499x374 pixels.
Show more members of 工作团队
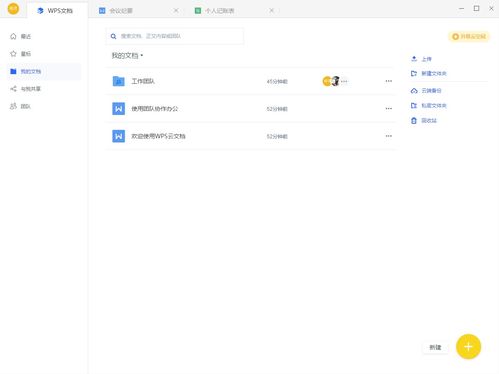point(344,81)
